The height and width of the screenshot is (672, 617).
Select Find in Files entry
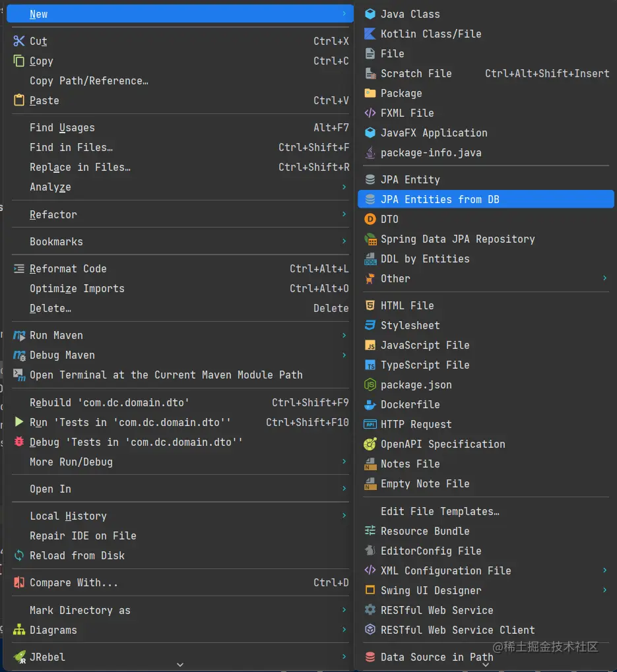click(180, 148)
